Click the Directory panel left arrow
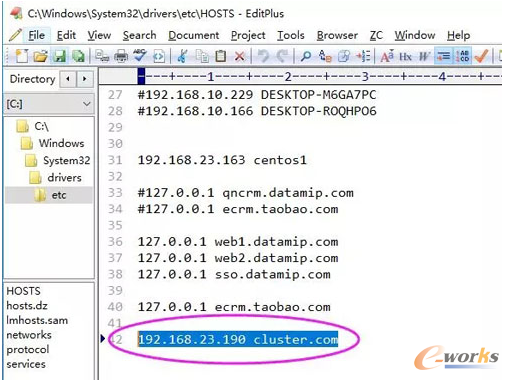Viewport: 509px width, 380px height. (68, 79)
